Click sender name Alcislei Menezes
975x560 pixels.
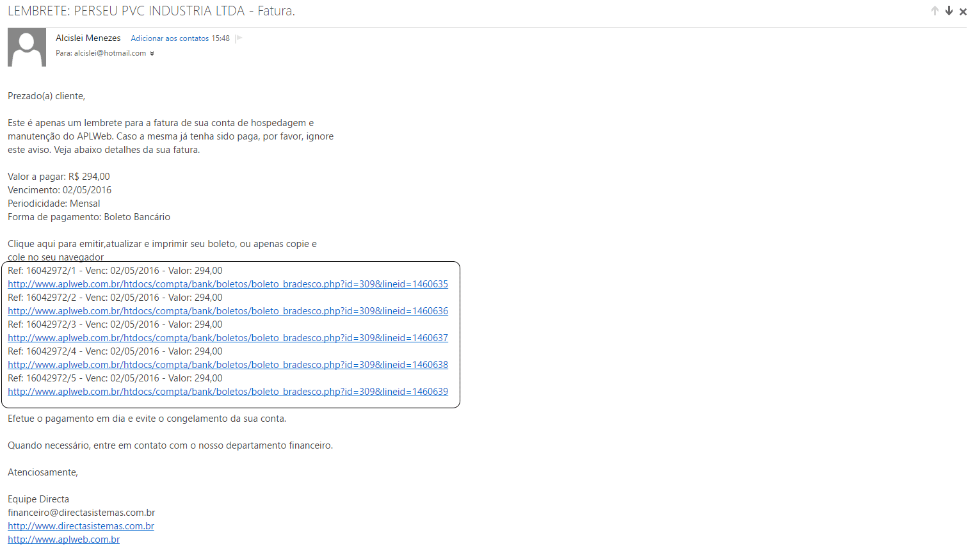88,38
